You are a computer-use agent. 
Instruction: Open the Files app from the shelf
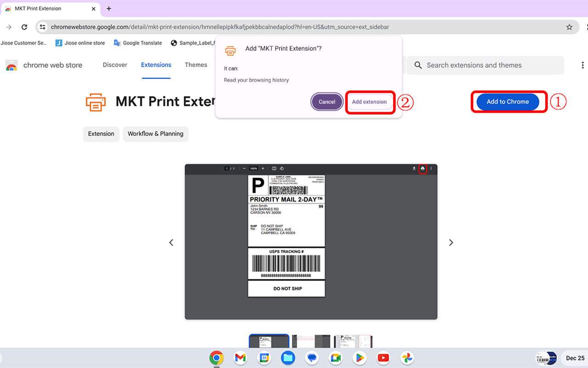[288, 358]
